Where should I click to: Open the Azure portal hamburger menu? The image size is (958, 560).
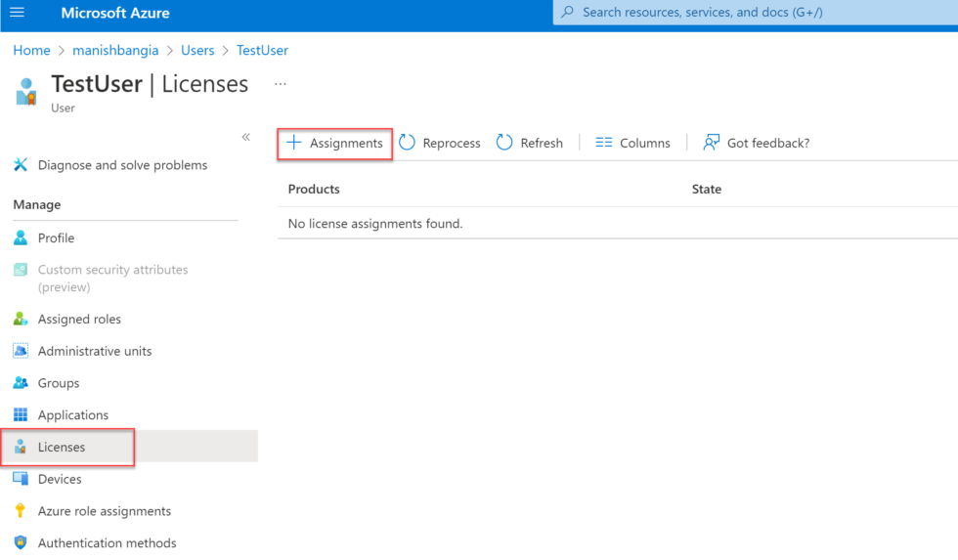18,12
